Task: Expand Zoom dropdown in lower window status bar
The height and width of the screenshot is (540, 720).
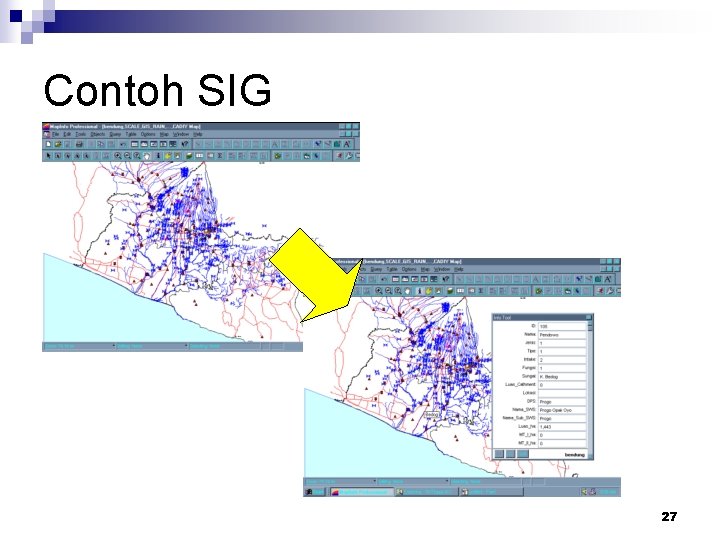Action: (374, 482)
